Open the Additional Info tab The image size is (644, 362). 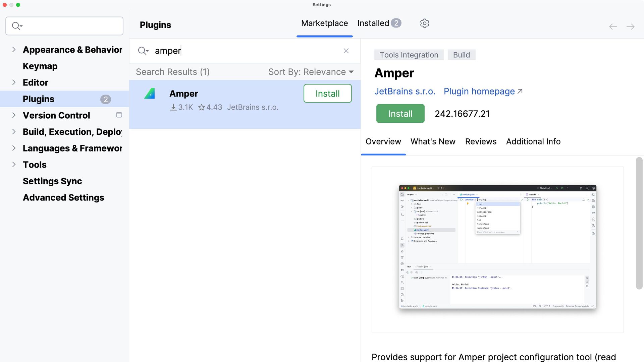[533, 141]
